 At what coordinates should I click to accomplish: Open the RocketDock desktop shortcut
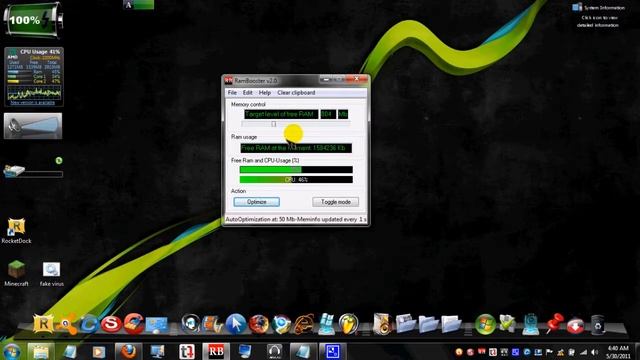tap(16, 231)
